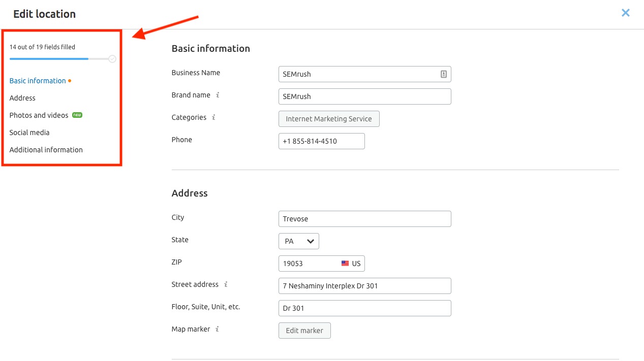This screenshot has height=361, width=644.
Task: Close the Edit location dialog
Action: click(x=626, y=13)
